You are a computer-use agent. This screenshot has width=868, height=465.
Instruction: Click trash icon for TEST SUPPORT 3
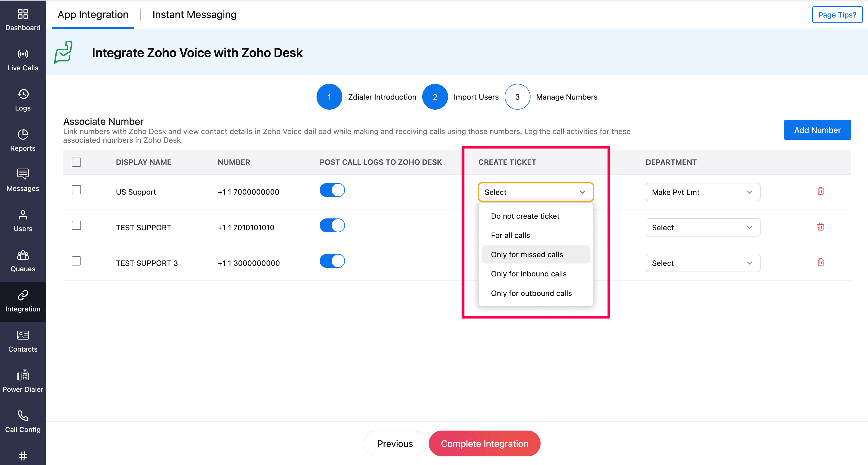(x=821, y=262)
